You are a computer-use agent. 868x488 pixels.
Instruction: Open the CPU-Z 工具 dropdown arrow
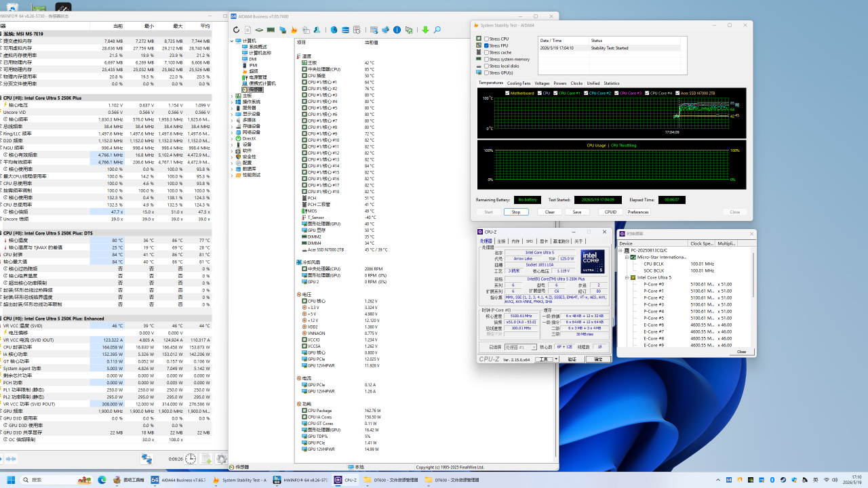pyautogui.click(x=557, y=359)
